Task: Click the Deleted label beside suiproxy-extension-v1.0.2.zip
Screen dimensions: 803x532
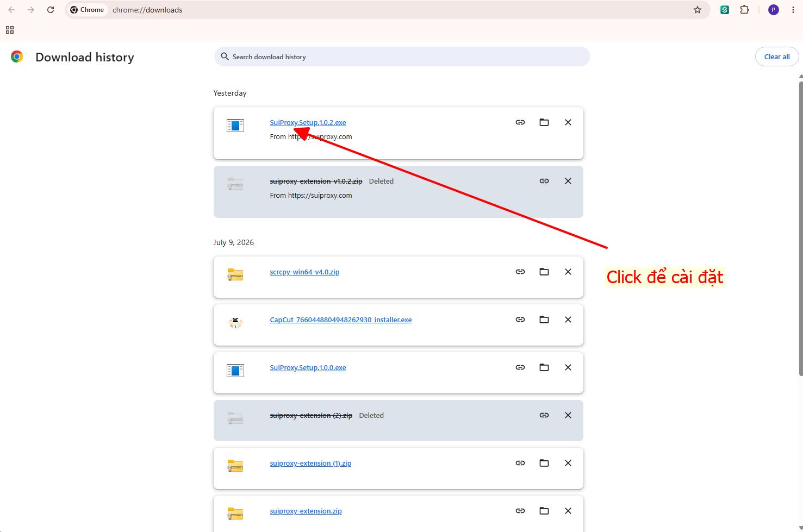Action: click(381, 181)
